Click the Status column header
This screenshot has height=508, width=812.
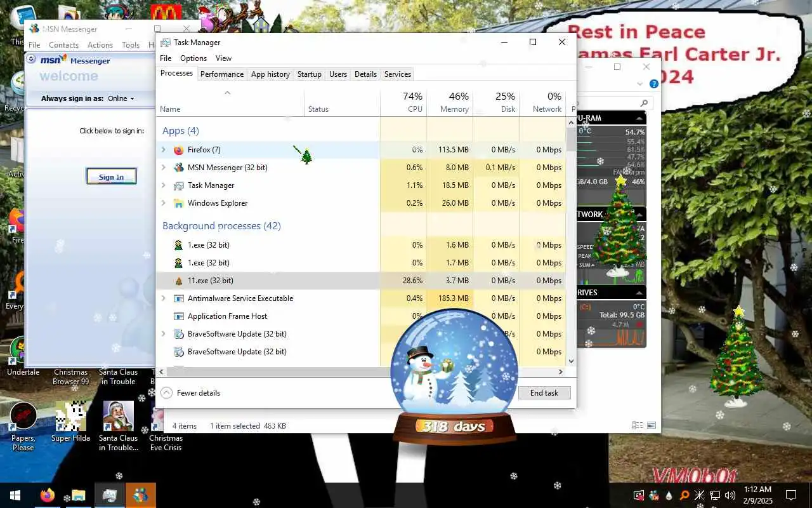[x=342, y=102]
